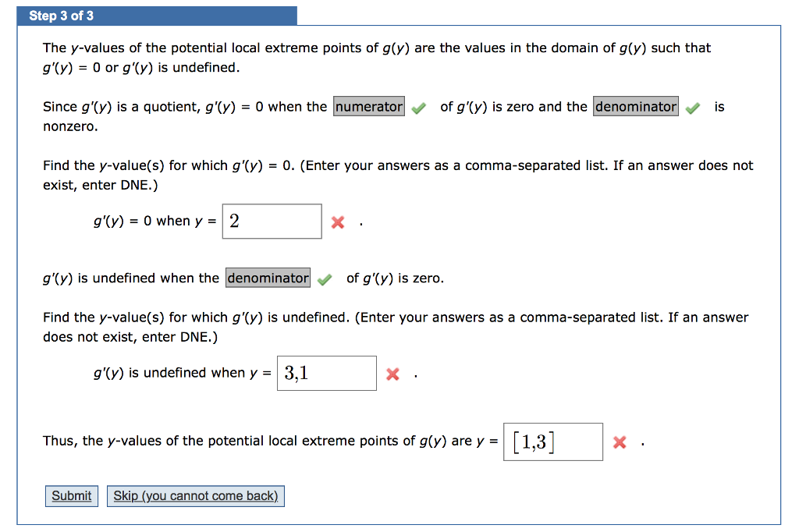This screenshot has height=532, width=799.
Task: Click the 'g′(y) is undefined when y =' label
Action: 182,373
